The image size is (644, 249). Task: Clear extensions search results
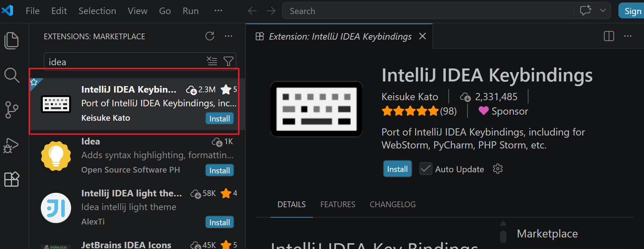click(212, 61)
